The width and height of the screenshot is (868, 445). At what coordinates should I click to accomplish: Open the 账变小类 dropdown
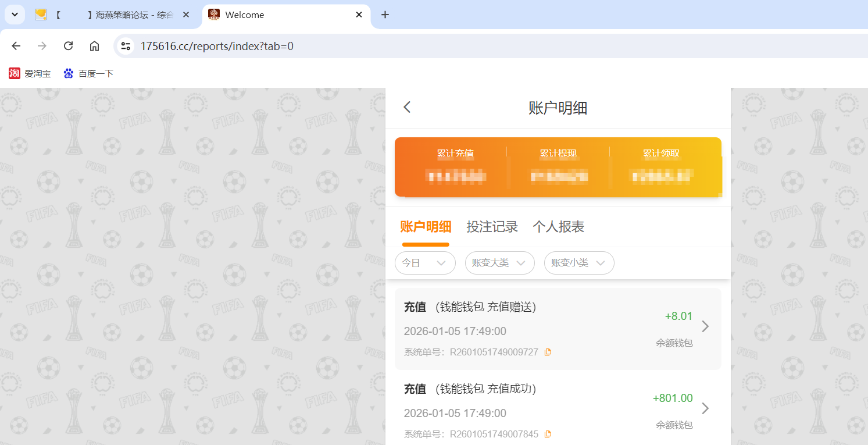(x=579, y=263)
